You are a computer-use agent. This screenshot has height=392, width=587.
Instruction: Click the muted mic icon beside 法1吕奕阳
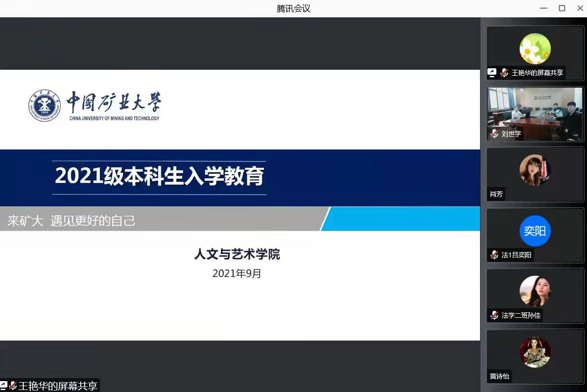(x=494, y=255)
